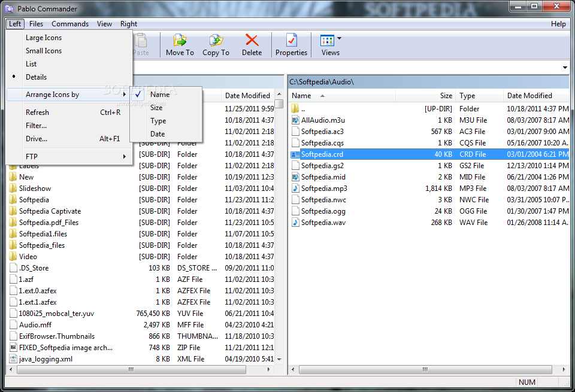Click the Copy To toolbar icon
The width and height of the screenshot is (575, 392).
216,41
